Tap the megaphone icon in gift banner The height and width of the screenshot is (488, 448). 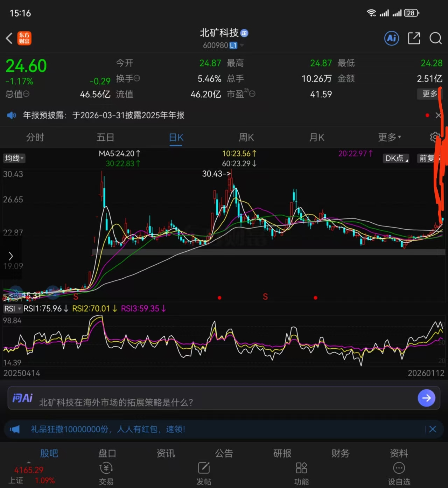(x=15, y=429)
